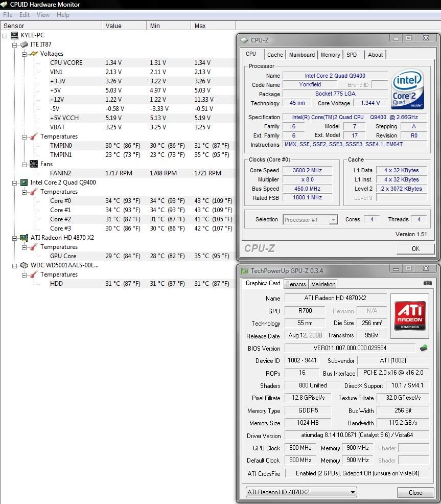The image size is (441, 504).
Task: Click the ATI CrossFire status field
Action: point(357,473)
